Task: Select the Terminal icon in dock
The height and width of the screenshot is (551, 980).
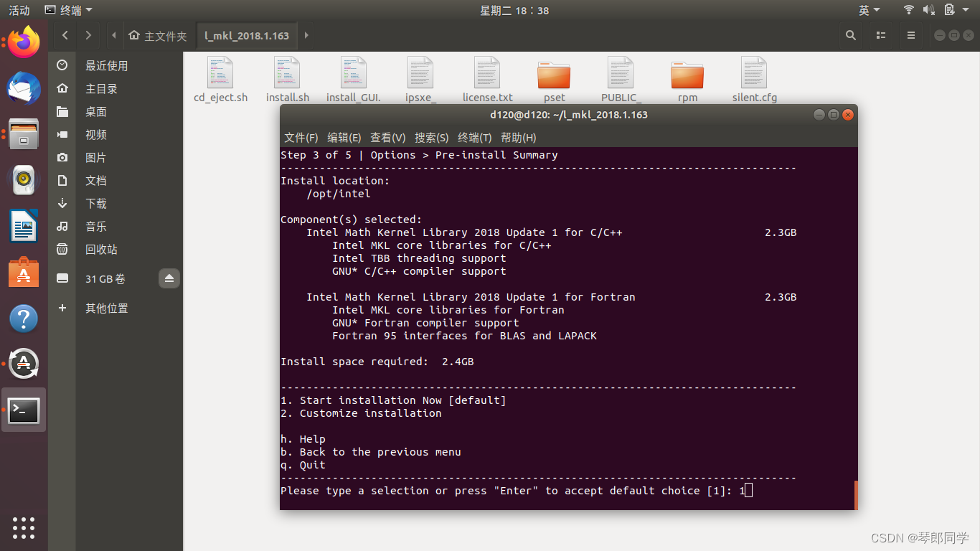Action: tap(24, 410)
